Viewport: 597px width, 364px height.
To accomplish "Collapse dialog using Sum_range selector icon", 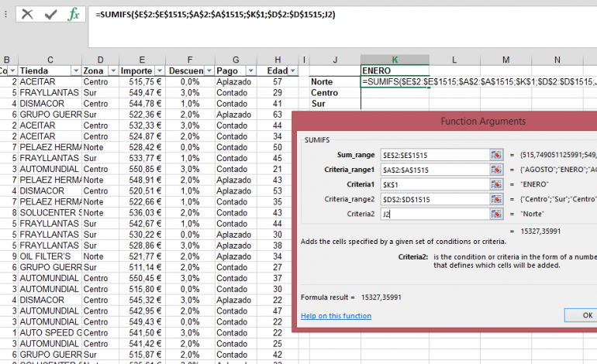I will [x=496, y=155].
